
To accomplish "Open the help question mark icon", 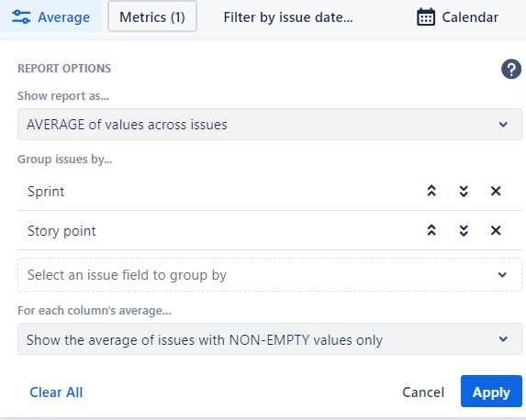I will pyautogui.click(x=511, y=69).
